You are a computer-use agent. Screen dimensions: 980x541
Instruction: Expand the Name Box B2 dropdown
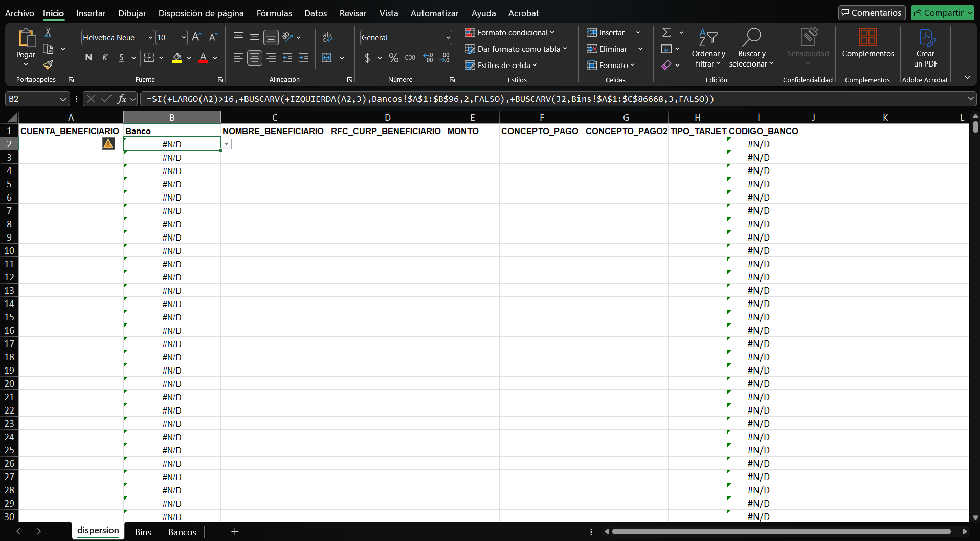pos(63,99)
